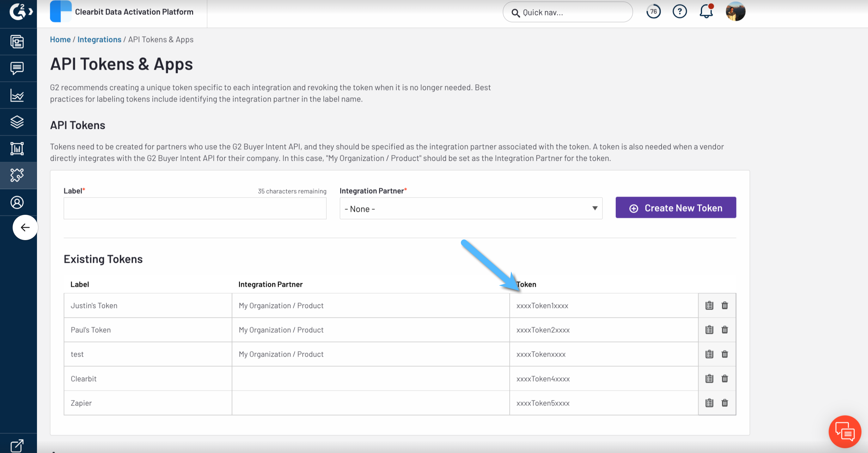This screenshot has width=868, height=453.
Task: Open the help question mark icon
Action: click(679, 12)
